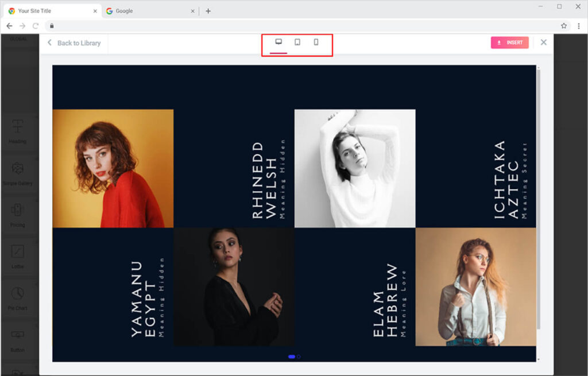Open a new browser tab
The width and height of the screenshot is (588, 376).
(208, 11)
